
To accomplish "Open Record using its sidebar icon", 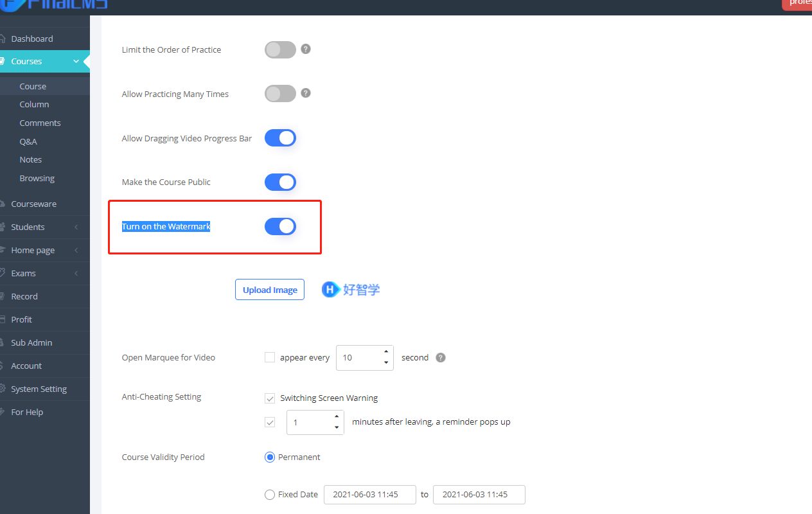I will click(x=5, y=296).
